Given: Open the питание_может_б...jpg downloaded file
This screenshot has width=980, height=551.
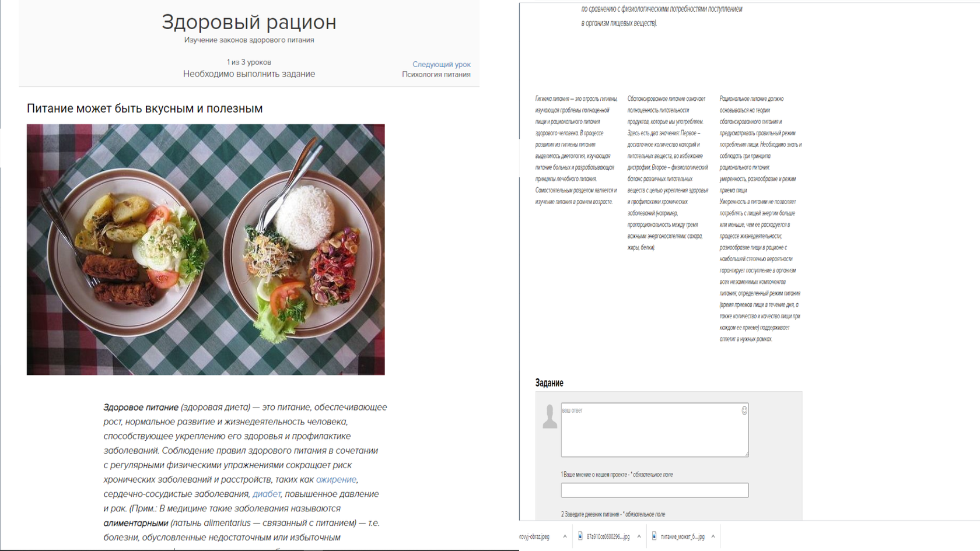Looking at the screenshot, I should [682, 536].
